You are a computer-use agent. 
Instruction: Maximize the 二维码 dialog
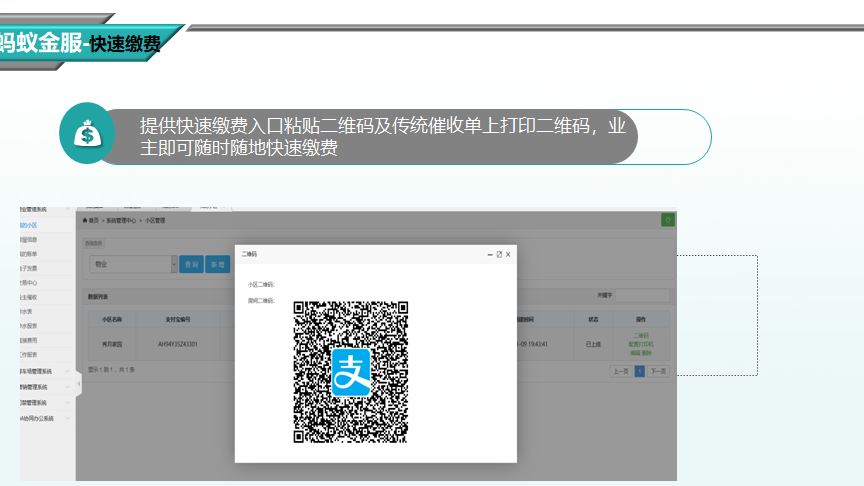pyautogui.click(x=499, y=255)
